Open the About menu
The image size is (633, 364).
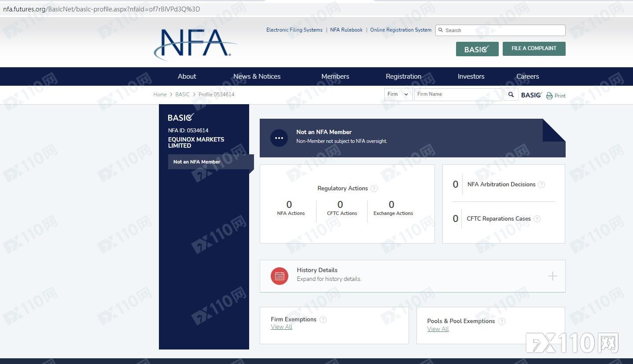187,76
